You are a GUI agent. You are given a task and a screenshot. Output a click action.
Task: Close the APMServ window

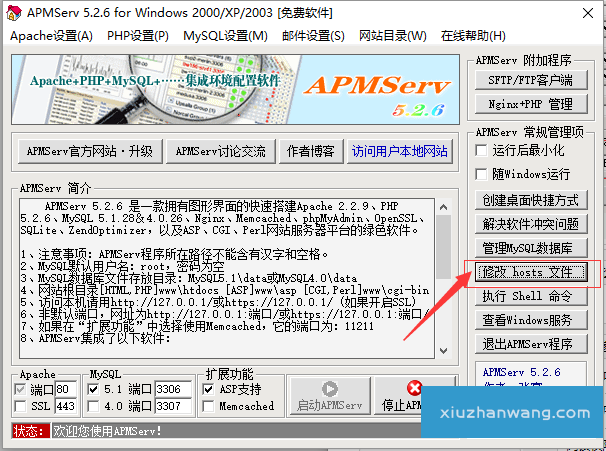coord(588,13)
